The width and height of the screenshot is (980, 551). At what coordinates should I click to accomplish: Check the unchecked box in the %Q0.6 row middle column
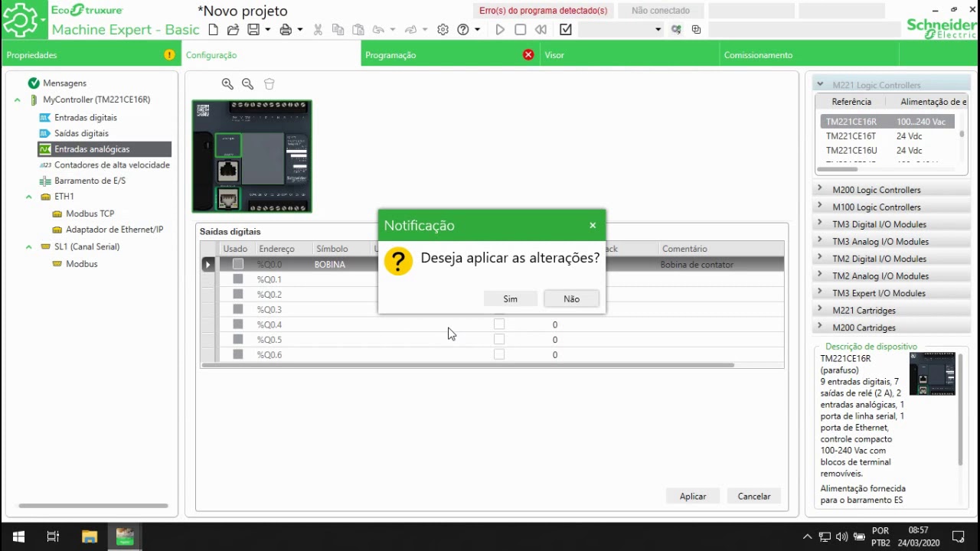[x=499, y=354]
